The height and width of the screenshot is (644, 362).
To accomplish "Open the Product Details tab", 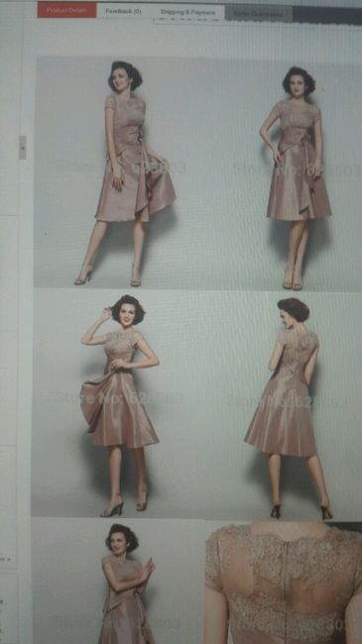I will pyautogui.click(x=66, y=10).
